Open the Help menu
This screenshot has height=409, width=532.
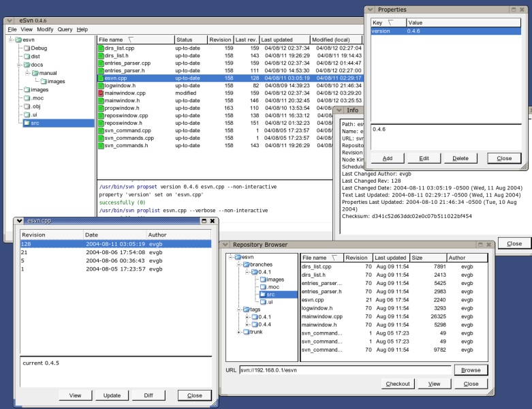point(82,29)
